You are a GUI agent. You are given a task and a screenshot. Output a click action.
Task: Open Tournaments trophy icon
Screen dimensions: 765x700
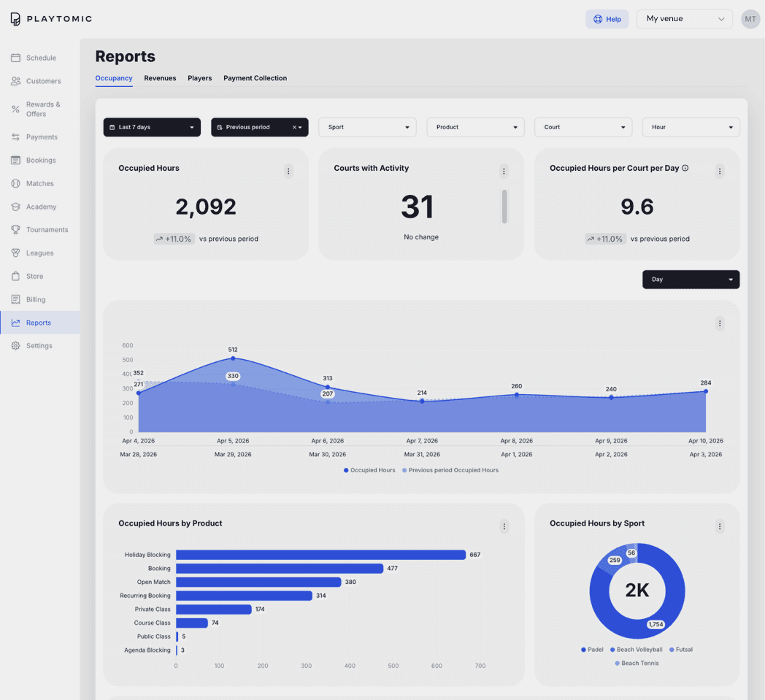point(15,230)
